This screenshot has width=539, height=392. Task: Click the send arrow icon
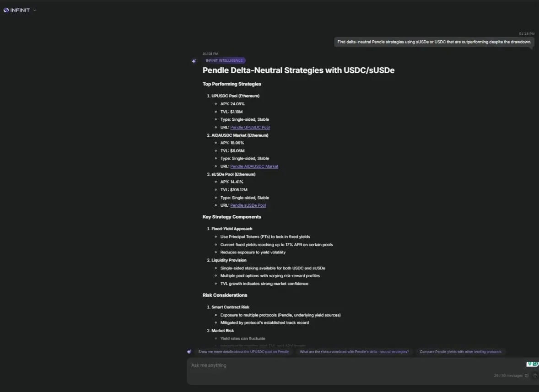click(535, 376)
